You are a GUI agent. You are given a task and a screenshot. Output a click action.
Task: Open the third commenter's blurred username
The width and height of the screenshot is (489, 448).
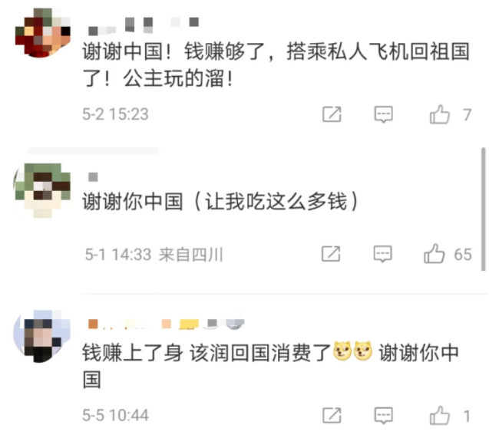(x=167, y=324)
